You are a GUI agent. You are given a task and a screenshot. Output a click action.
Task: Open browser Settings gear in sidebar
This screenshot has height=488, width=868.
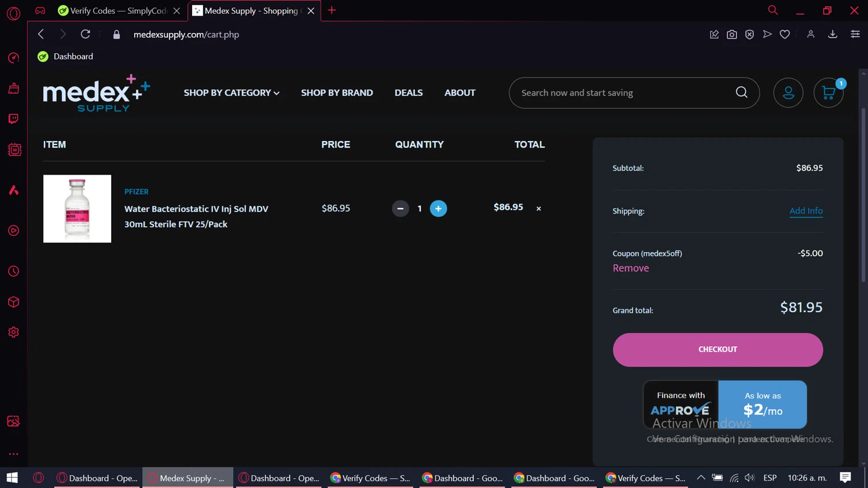click(13, 332)
